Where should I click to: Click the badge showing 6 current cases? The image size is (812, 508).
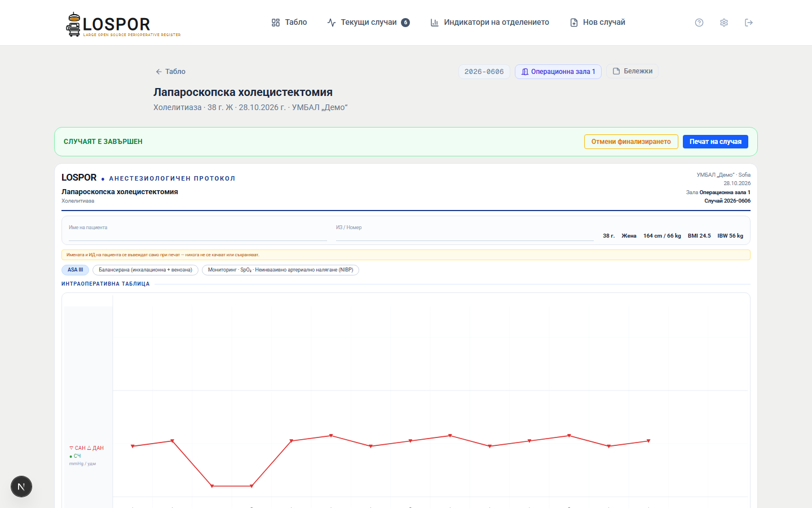405,23
